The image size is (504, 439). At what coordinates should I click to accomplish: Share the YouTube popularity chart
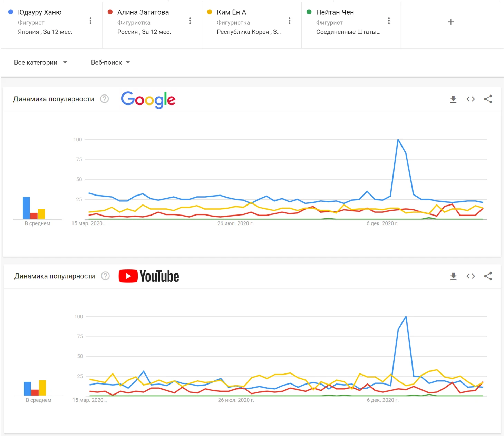tap(488, 276)
